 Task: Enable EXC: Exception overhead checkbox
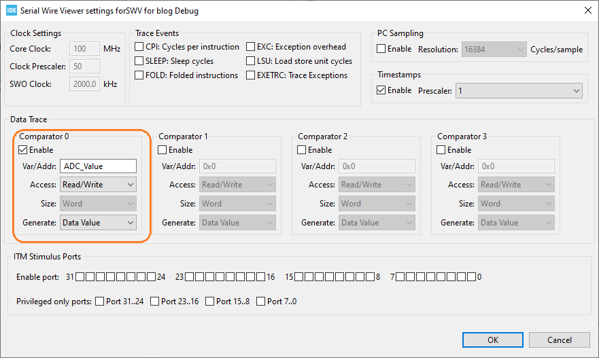[x=251, y=47]
